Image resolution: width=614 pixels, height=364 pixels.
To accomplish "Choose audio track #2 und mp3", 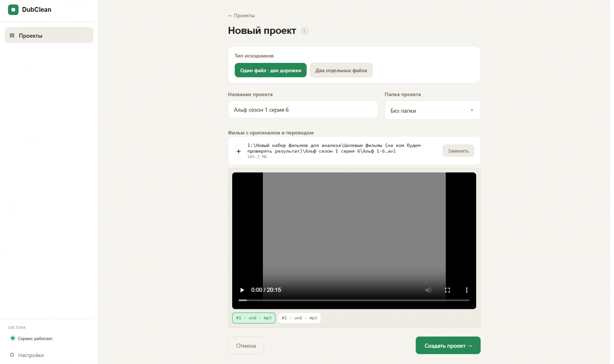I will coord(299,318).
